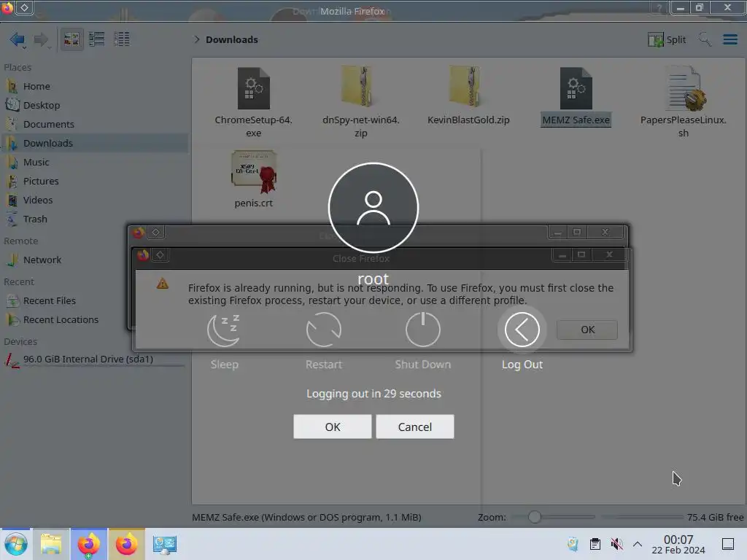Adjust the Zoom slider handle
Viewport: 747px width, 560px height.
coord(535,517)
